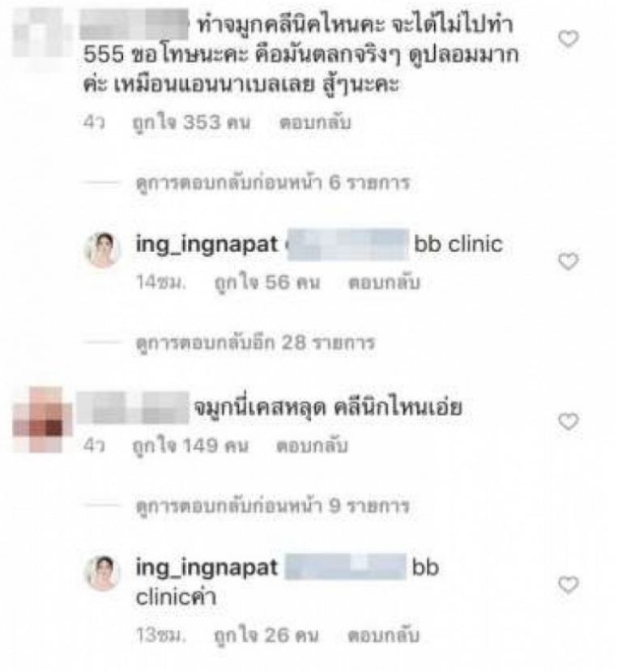Image resolution: width=622 pixels, height=672 pixels.
Task: Expand the 9 previous replies
Action: (273, 506)
